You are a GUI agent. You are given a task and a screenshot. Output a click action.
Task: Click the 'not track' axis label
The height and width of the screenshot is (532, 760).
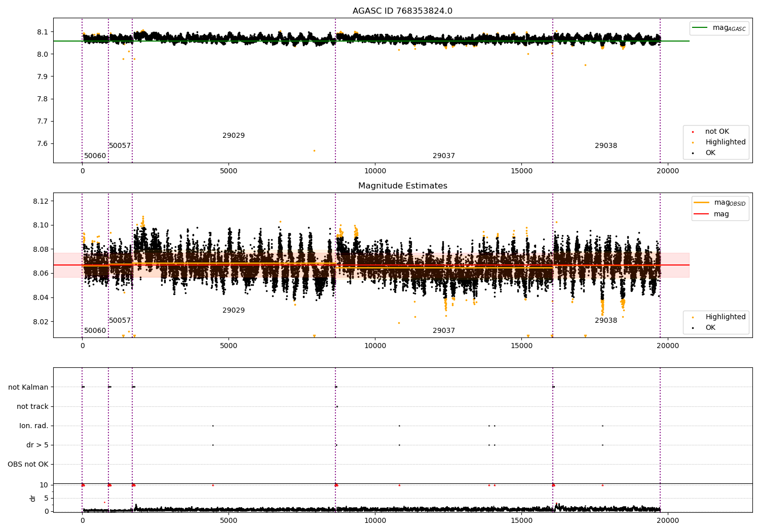[32, 406]
